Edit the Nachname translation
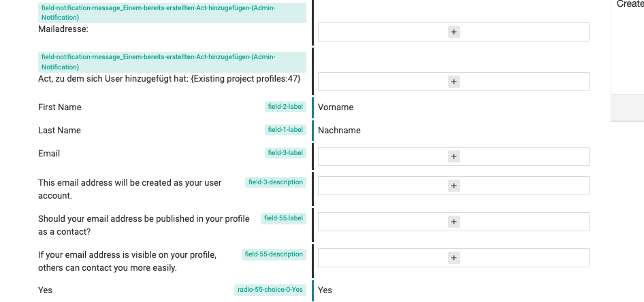Screen dimensions: 644x302 coord(339,131)
